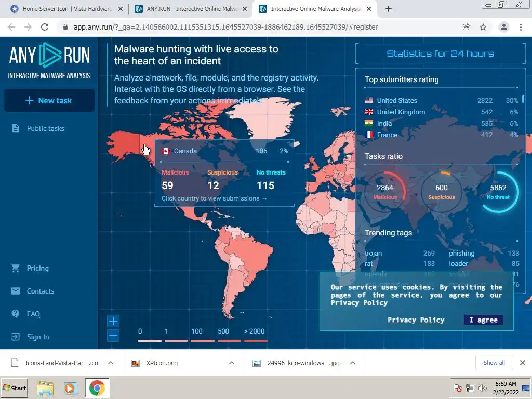
Task: Click the Pricing cart icon
Action: 15,268
